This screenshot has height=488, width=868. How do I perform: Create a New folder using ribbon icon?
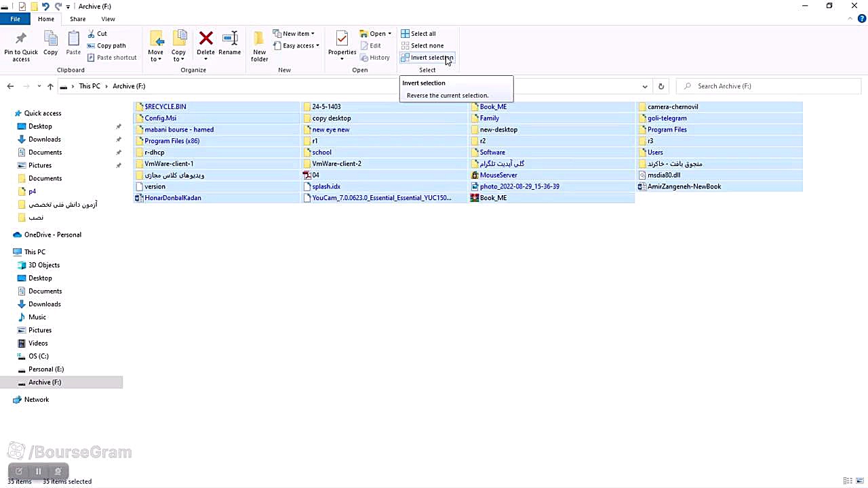tap(259, 39)
